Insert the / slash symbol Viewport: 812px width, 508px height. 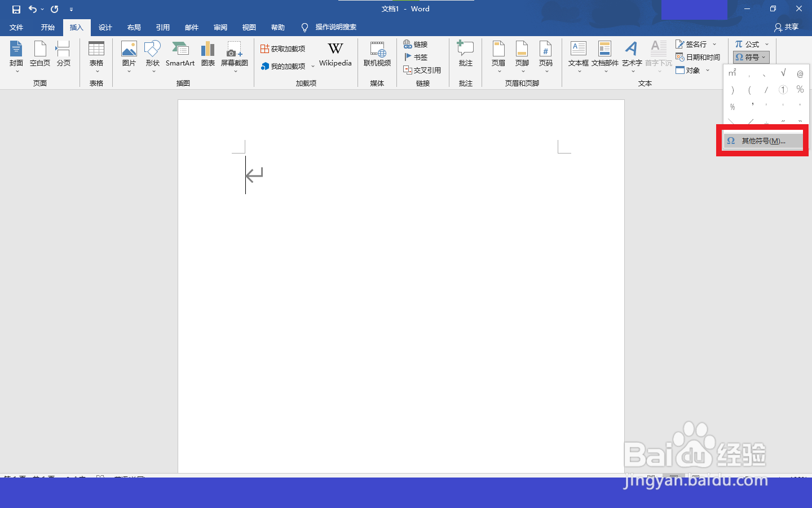coord(766,90)
